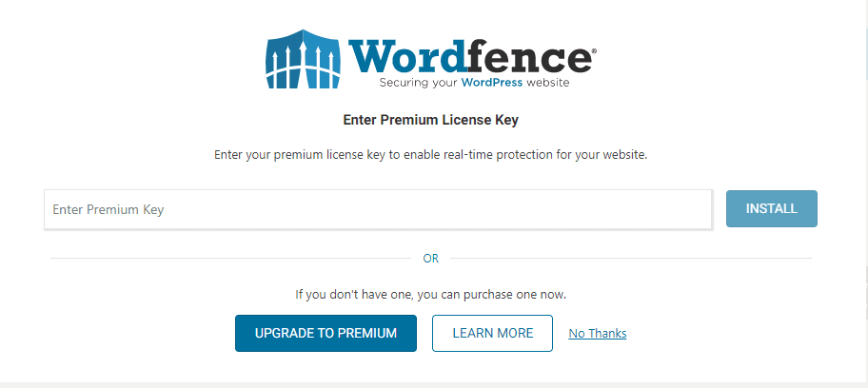This screenshot has width=868, height=388.
Task: Click the "Enter Premium License Key" heading
Action: (x=430, y=121)
